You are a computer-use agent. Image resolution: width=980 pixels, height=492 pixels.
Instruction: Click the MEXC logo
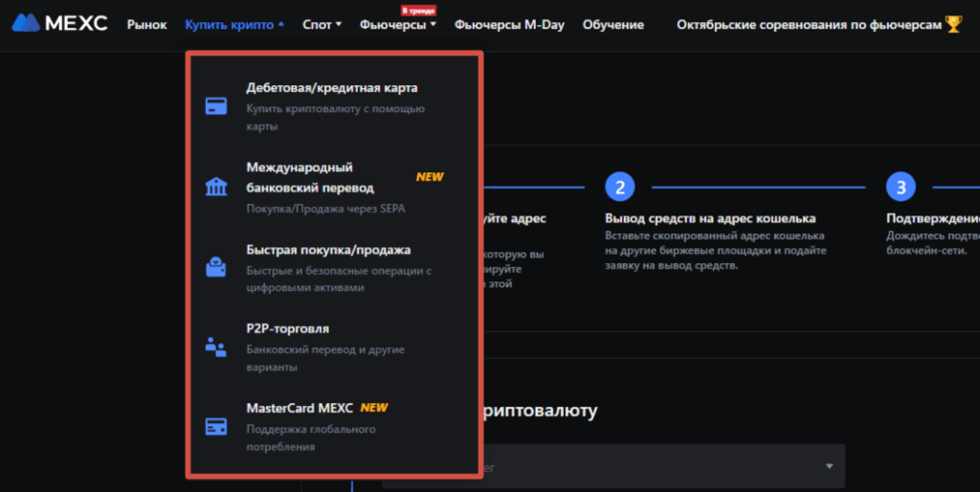[x=57, y=24]
